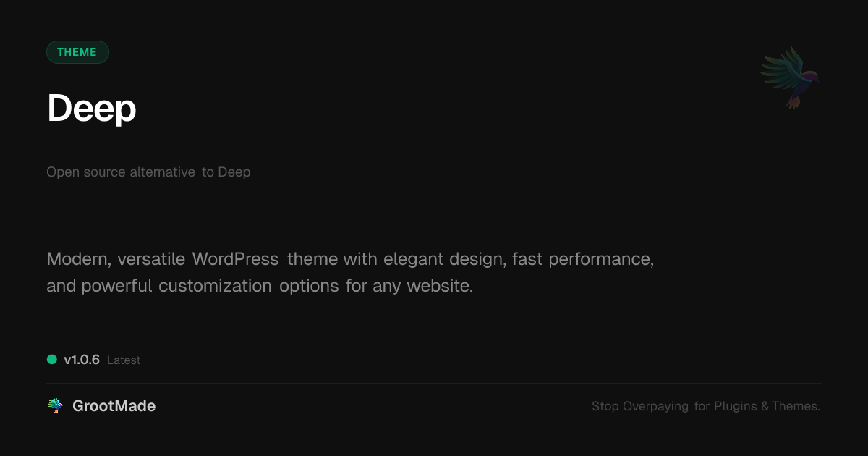Click the green status dot
The image size is (868, 456).
[x=52, y=360]
